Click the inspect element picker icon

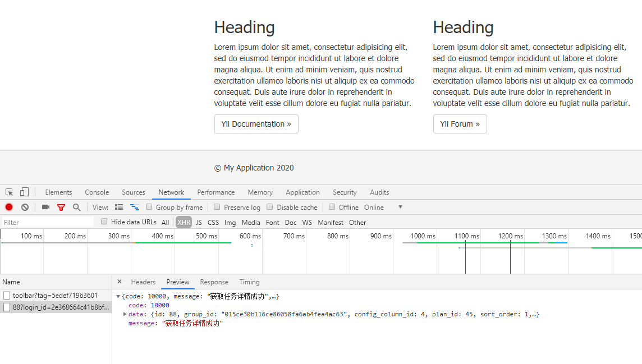10,192
